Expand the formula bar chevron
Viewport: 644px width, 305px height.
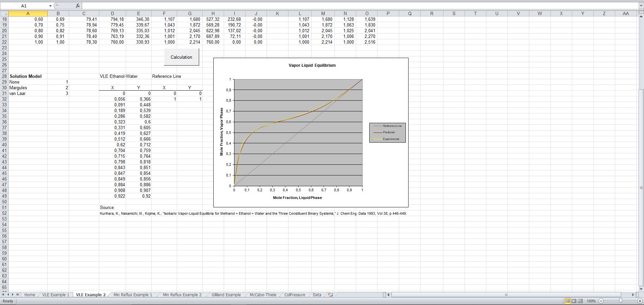641,6
